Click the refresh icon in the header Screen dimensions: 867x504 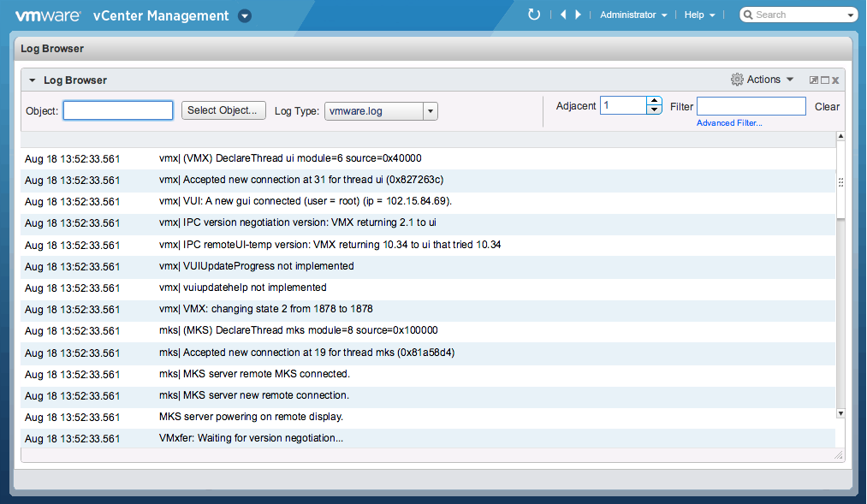(x=534, y=15)
